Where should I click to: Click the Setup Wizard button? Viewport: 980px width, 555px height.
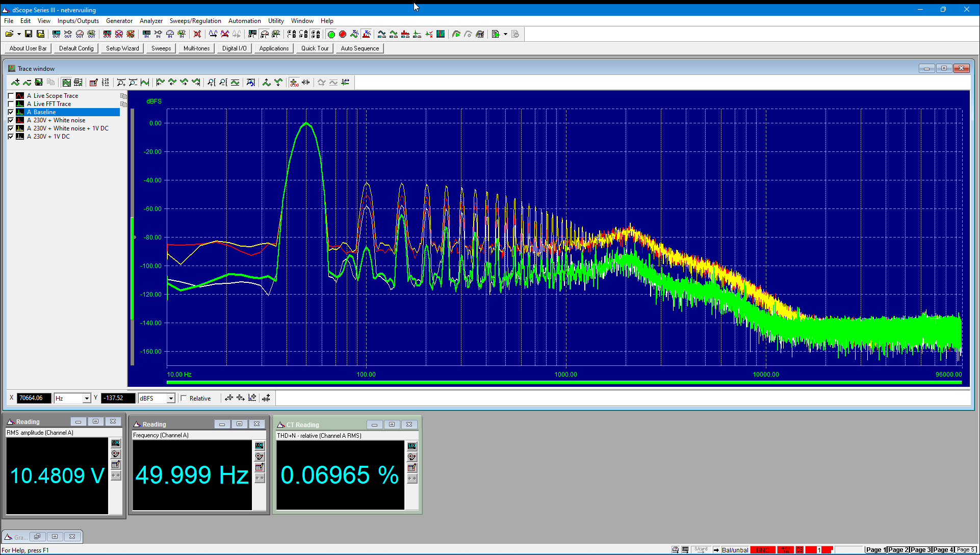click(x=122, y=48)
